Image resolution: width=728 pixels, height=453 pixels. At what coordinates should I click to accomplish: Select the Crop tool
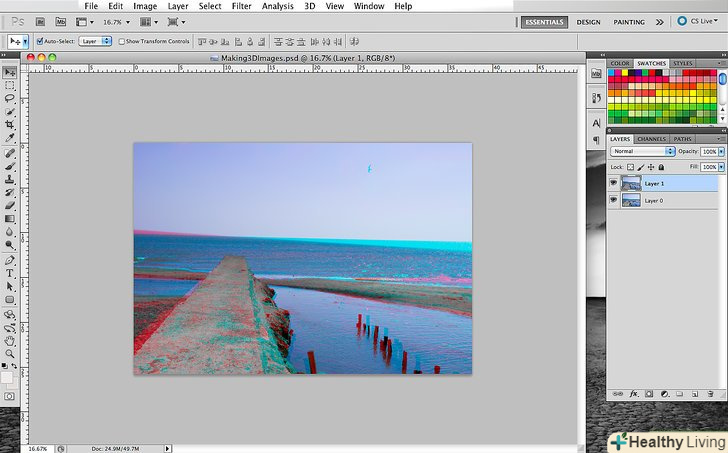tap(10, 124)
